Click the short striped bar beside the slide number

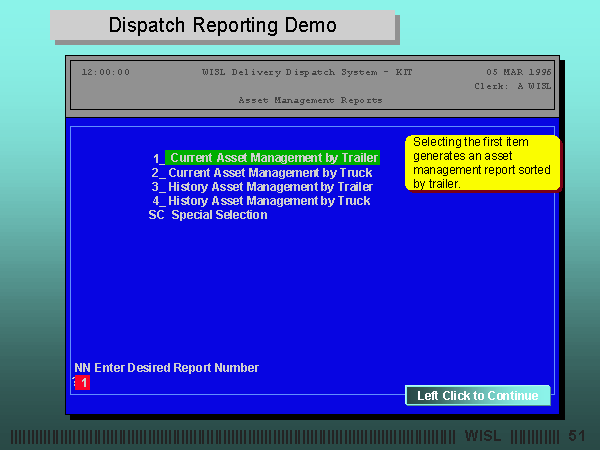[x=534, y=436]
